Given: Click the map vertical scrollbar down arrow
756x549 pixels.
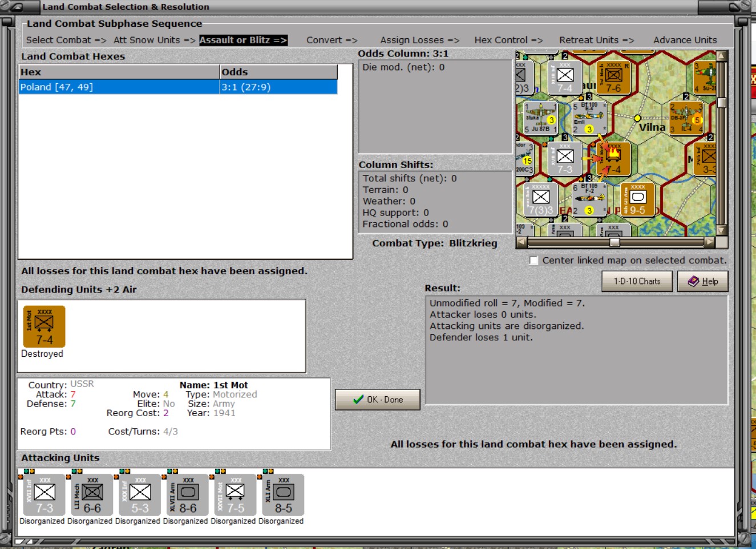Looking at the screenshot, I should [722, 230].
